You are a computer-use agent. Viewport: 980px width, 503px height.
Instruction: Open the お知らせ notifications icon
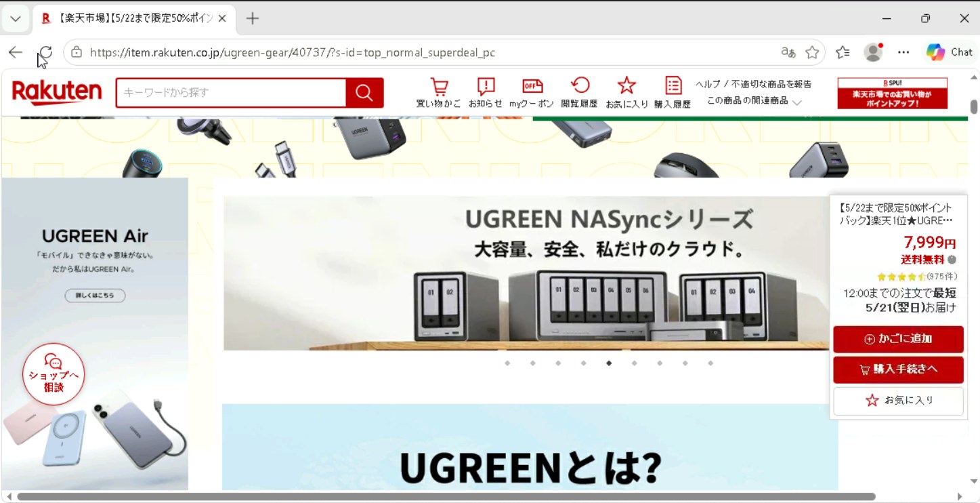tap(486, 93)
